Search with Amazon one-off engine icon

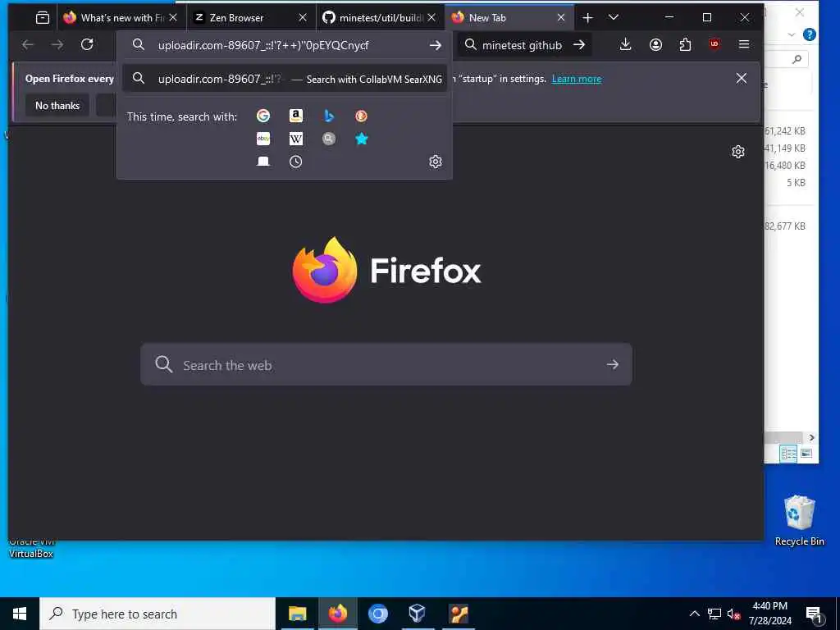pyautogui.click(x=295, y=116)
